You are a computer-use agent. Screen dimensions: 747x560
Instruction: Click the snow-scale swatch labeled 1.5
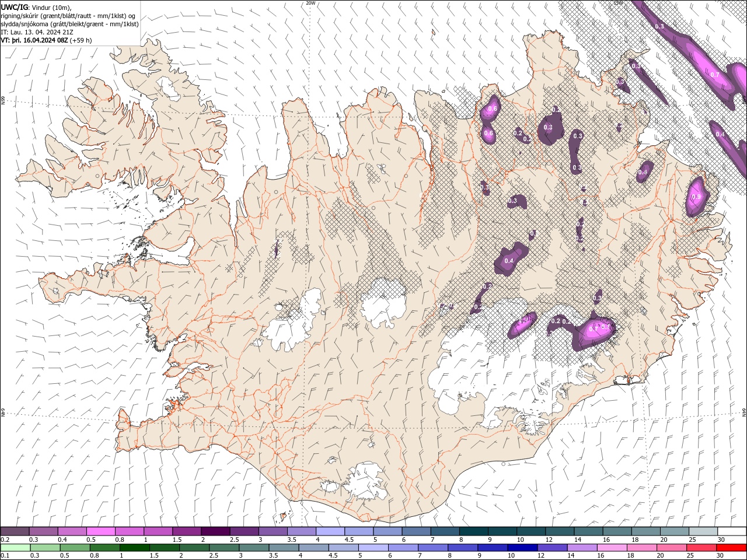186,531
